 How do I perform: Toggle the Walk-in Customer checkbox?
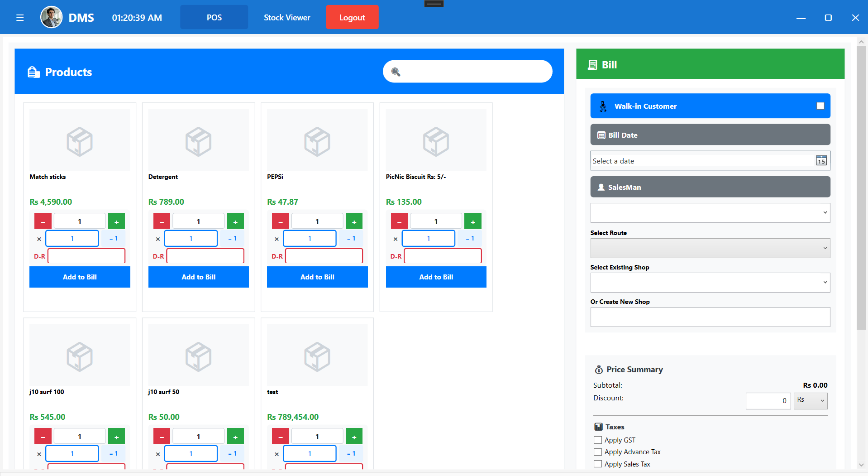[820, 106]
